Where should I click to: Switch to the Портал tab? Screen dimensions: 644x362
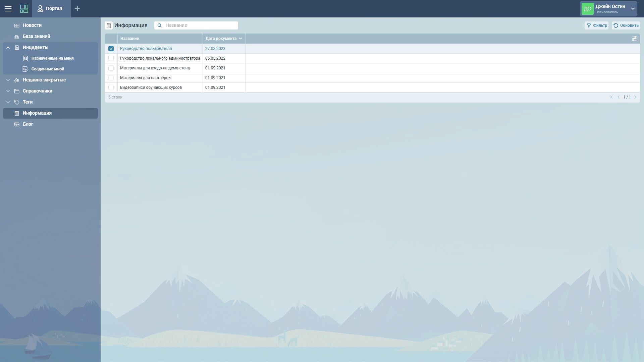(x=51, y=9)
